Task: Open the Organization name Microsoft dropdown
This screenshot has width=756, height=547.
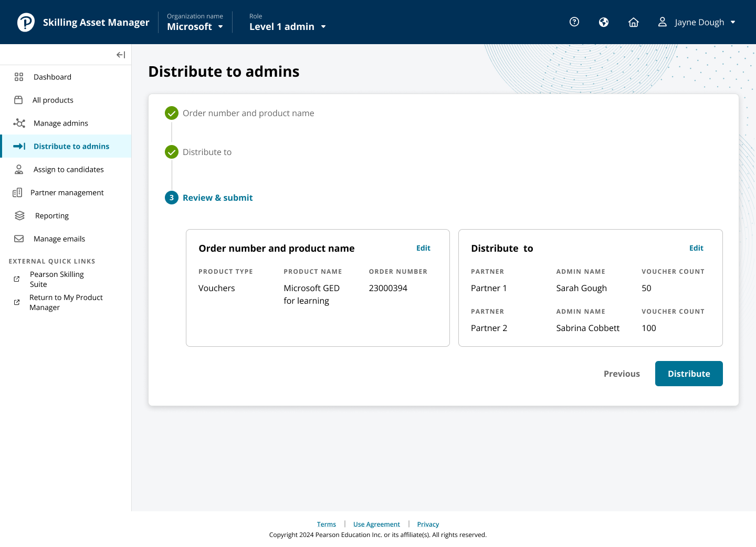Action: 195,26
